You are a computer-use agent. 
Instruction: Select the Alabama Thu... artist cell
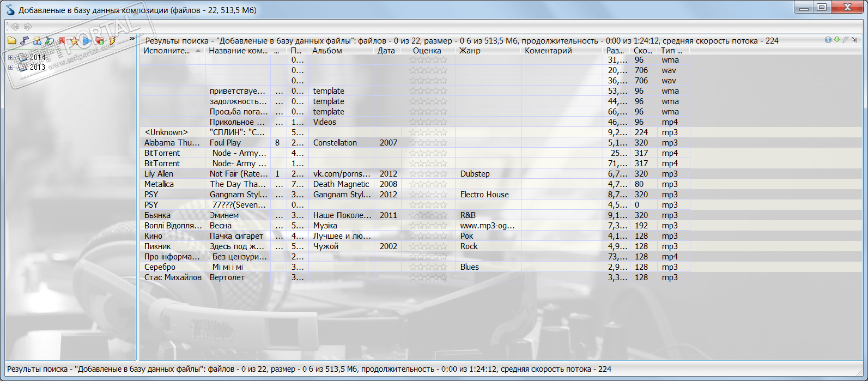click(x=172, y=143)
